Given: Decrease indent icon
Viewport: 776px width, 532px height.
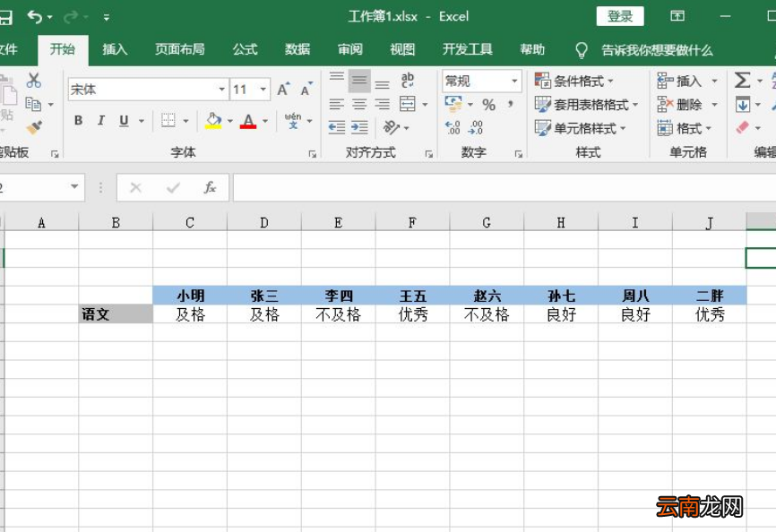Looking at the screenshot, I should click(x=337, y=127).
